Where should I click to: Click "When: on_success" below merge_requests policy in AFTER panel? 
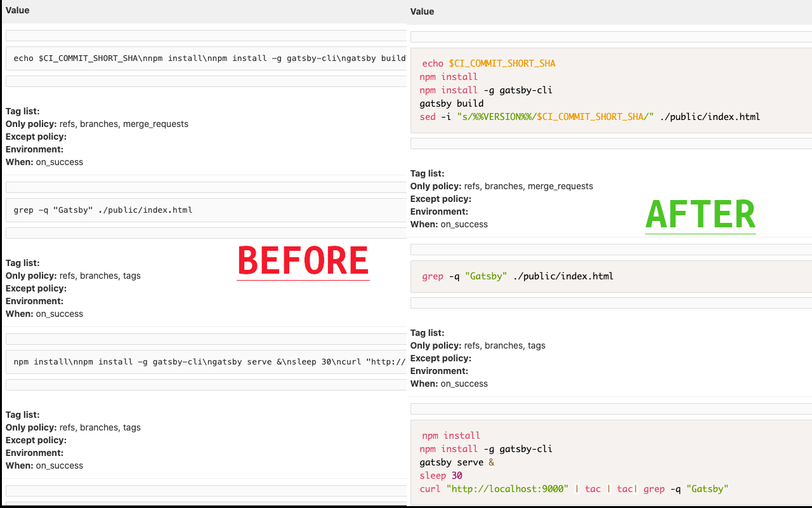tap(449, 224)
